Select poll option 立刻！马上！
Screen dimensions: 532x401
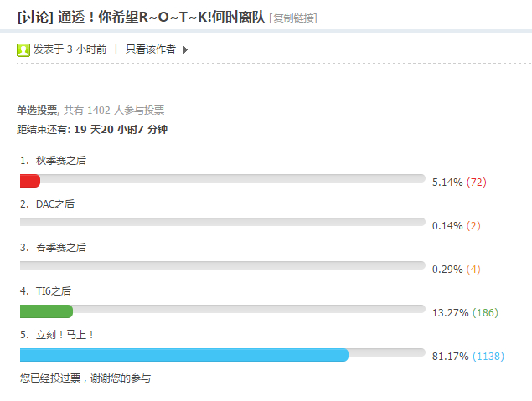click(65, 334)
